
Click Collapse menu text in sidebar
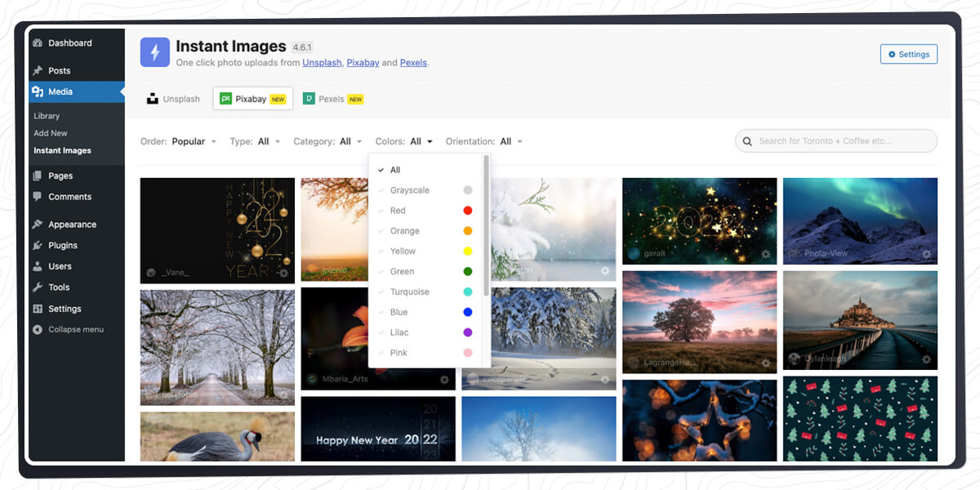76,330
